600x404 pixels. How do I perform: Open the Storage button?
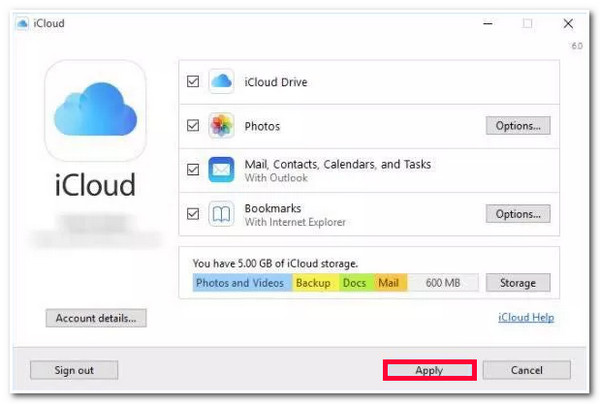pos(518,283)
